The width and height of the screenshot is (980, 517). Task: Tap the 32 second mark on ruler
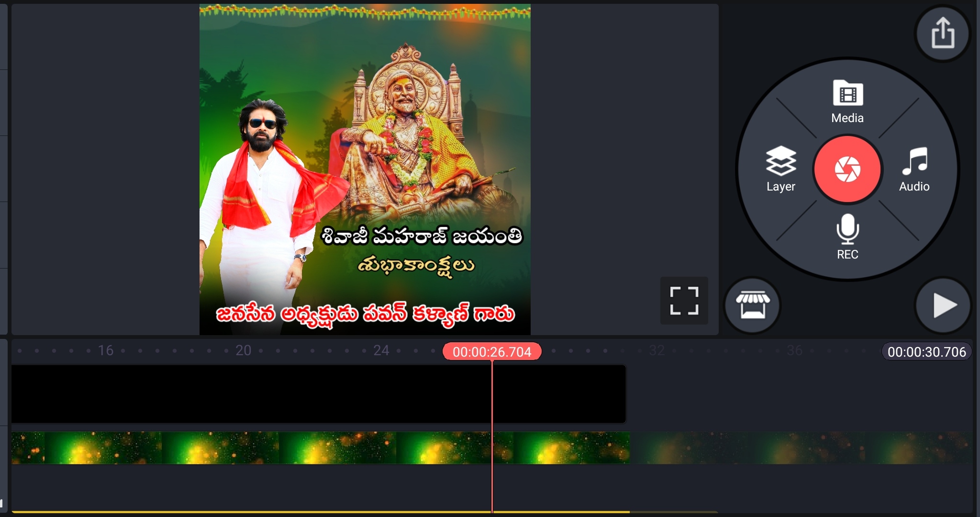coord(657,350)
